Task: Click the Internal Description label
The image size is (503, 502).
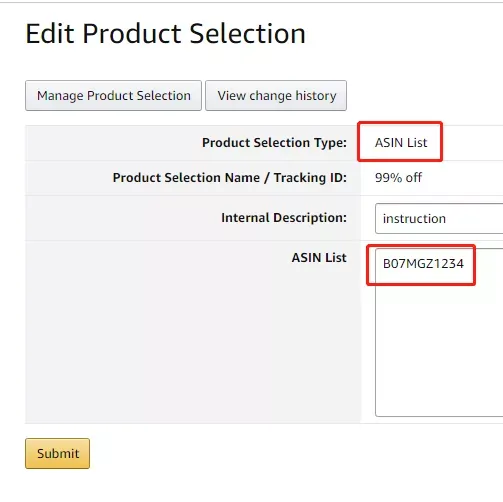Action: (284, 218)
